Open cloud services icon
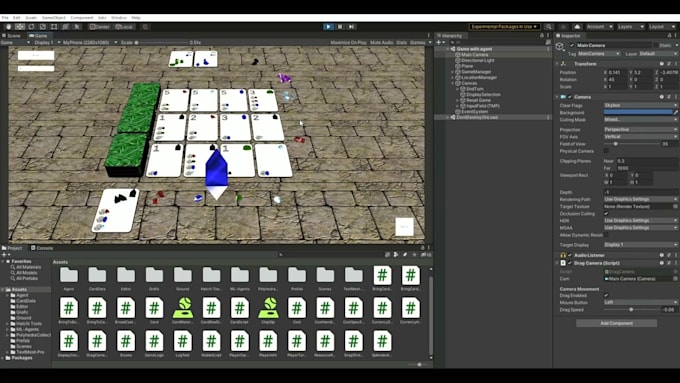This screenshot has width=680, height=383. pyautogui.click(x=577, y=26)
